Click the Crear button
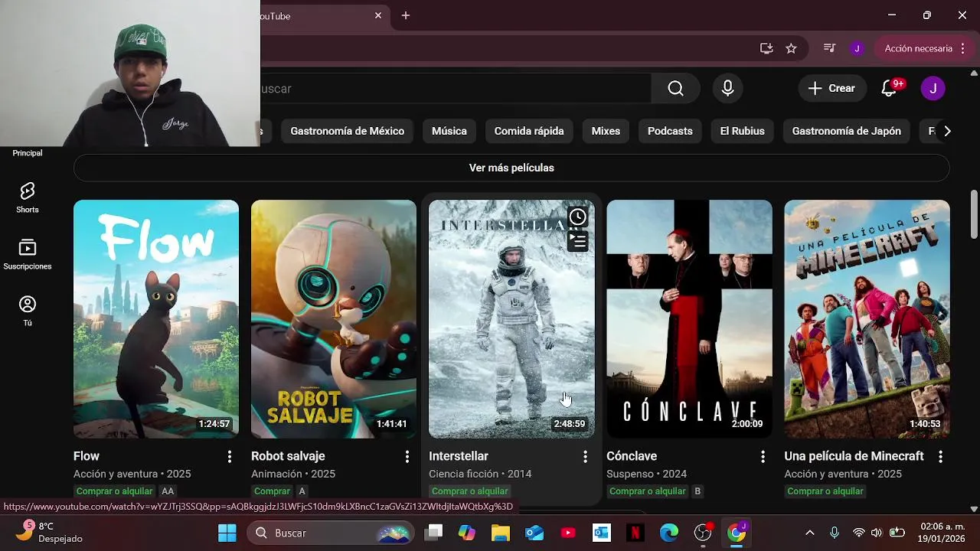 pyautogui.click(x=832, y=89)
